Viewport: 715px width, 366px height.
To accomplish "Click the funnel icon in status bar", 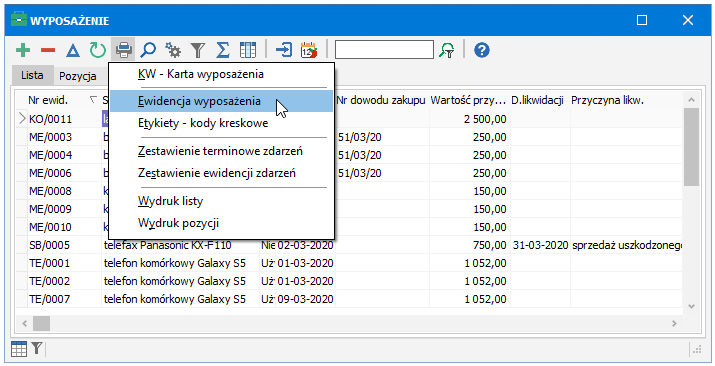I will coord(36,349).
